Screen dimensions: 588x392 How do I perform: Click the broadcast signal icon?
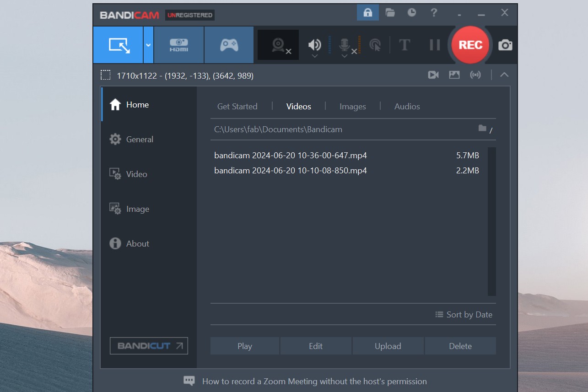click(x=475, y=75)
